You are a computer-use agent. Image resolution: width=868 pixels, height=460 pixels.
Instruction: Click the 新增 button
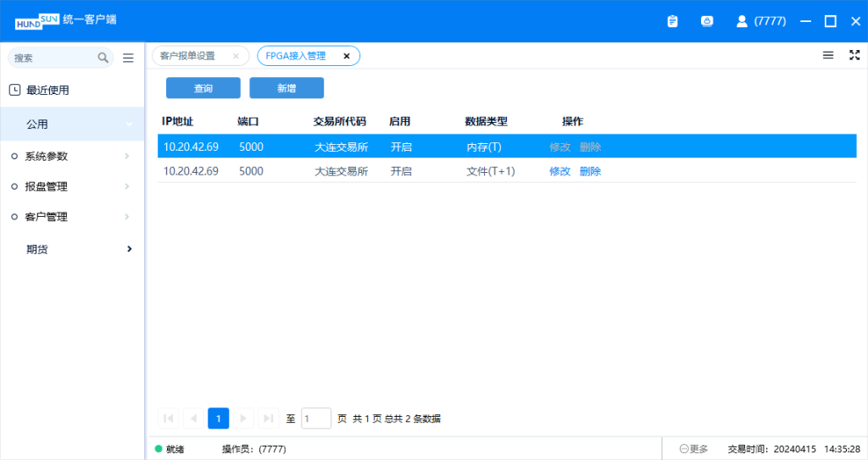click(x=287, y=88)
